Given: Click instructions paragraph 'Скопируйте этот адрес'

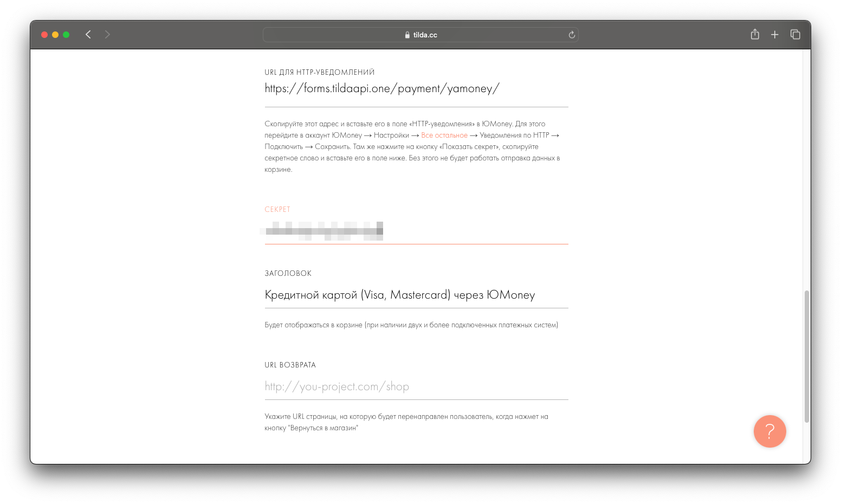Looking at the screenshot, I should [412, 147].
